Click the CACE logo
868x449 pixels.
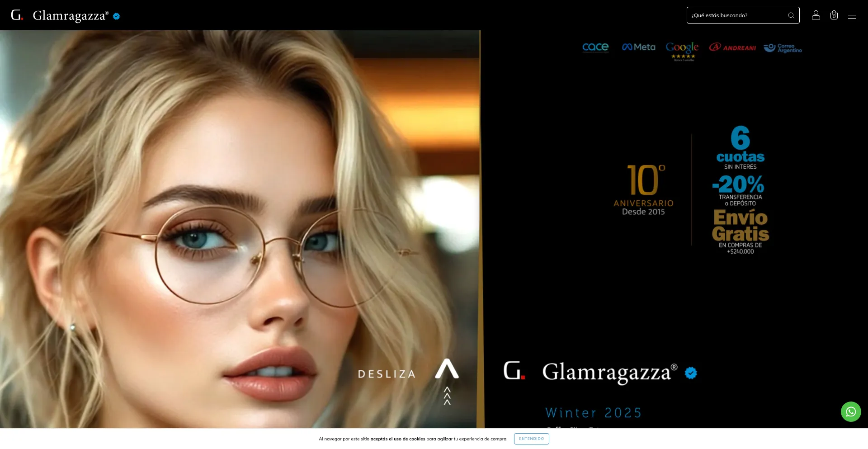click(x=595, y=47)
